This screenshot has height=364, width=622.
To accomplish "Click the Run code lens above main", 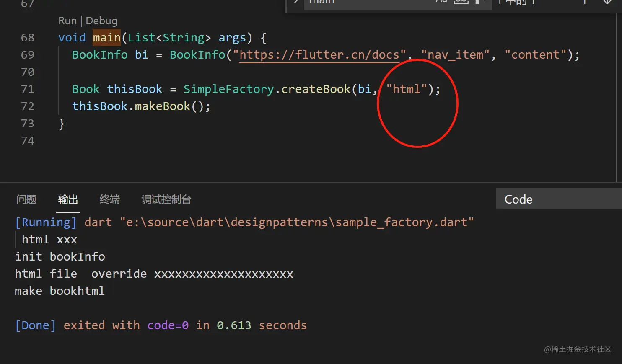I will point(67,21).
